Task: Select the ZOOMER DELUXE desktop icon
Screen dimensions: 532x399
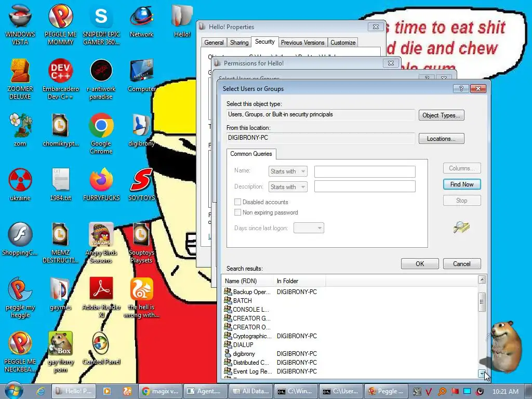Action: (20, 79)
